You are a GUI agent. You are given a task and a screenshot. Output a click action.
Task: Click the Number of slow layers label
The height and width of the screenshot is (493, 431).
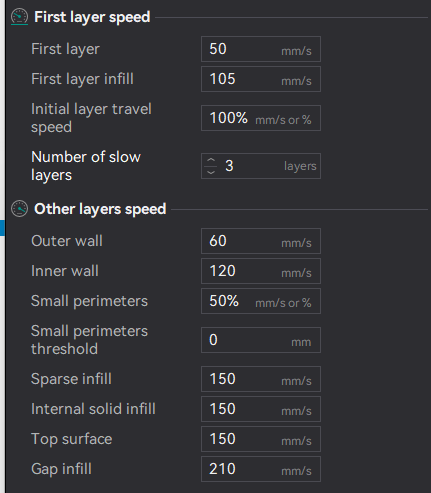[86, 166]
